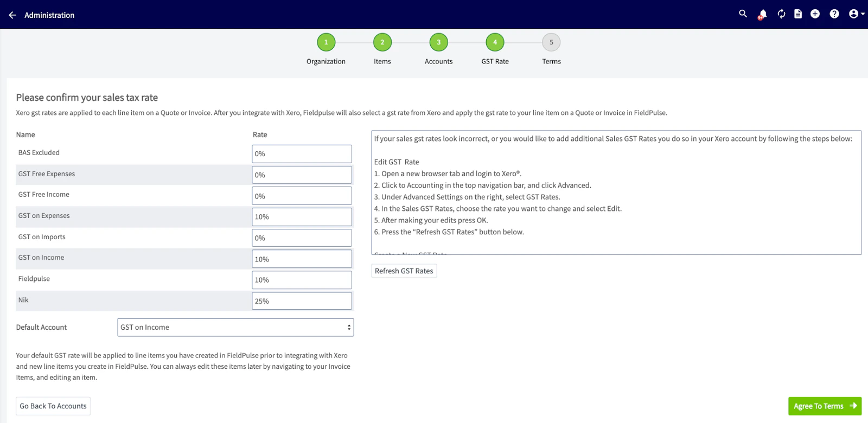This screenshot has width=868, height=423.
Task: Click the Nik 25% rate field
Action: 302,301
